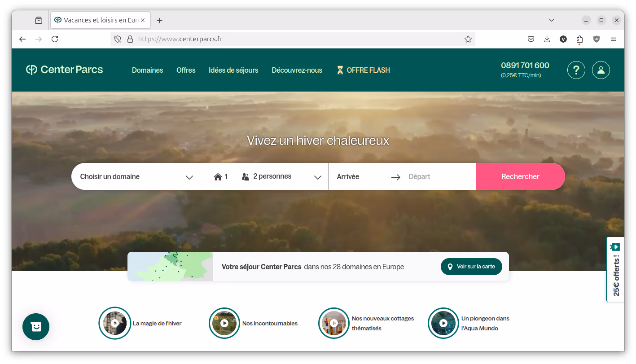636x364 pixels.
Task: Open the Offres menu
Action: coord(186,70)
